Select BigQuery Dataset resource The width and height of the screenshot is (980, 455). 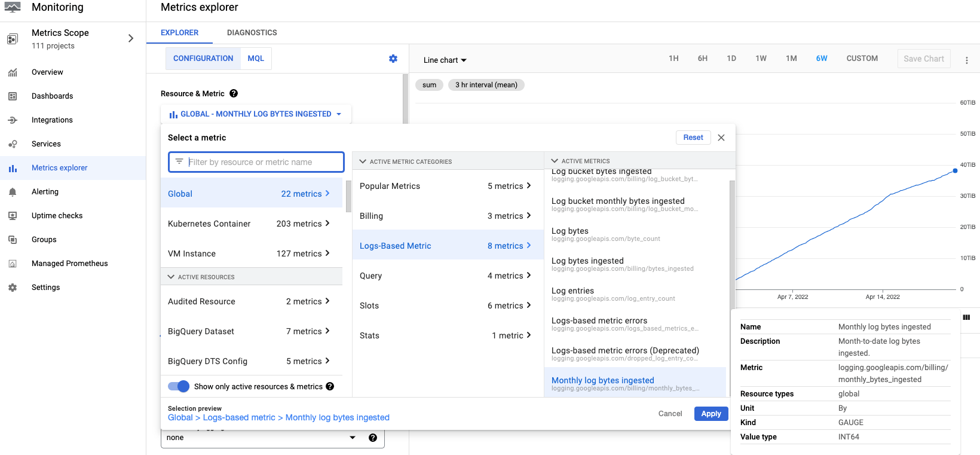point(252,331)
